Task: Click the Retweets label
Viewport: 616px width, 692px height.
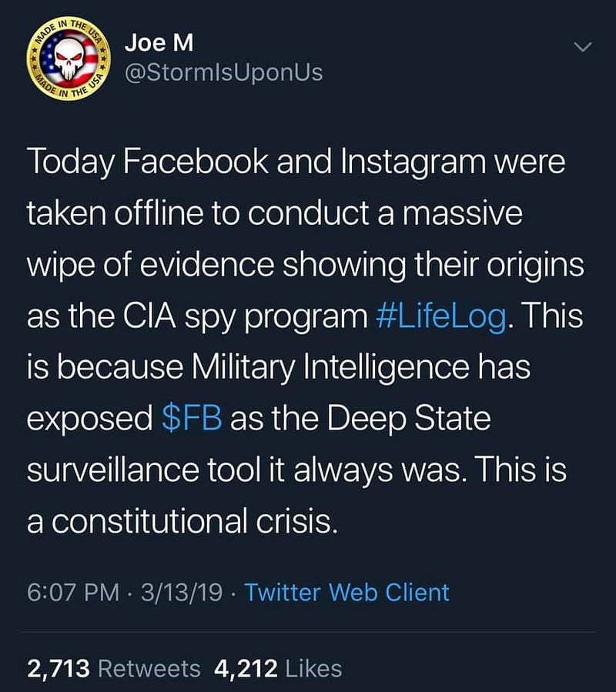Action: [149, 668]
